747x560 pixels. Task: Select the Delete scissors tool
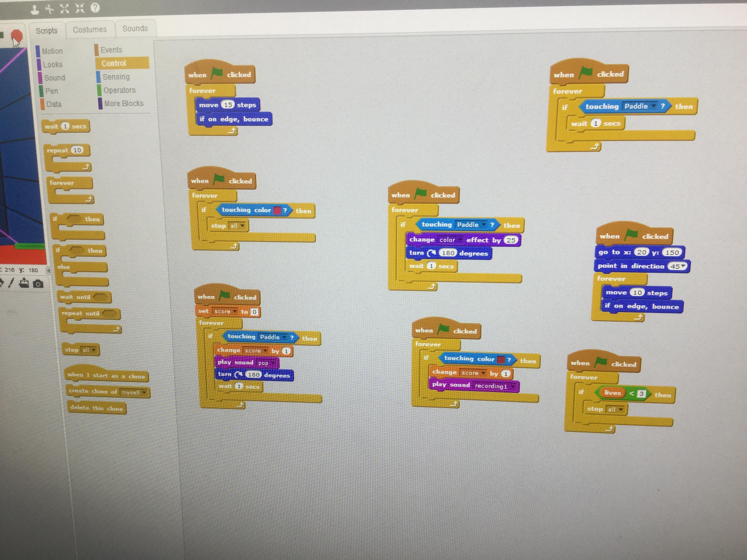pyautogui.click(x=50, y=9)
